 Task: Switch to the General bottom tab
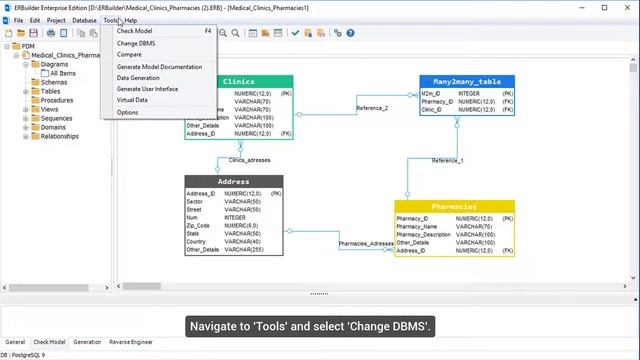pyautogui.click(x=15, y=342)
